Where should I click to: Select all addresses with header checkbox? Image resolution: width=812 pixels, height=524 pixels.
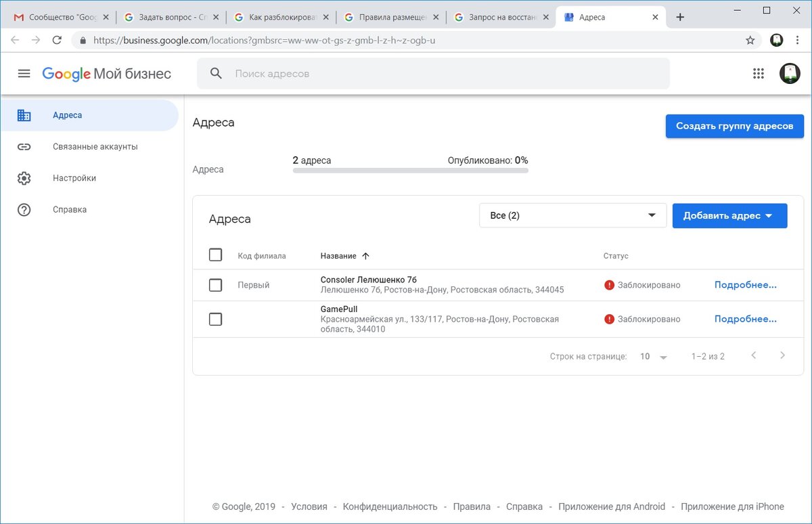[215, 255]
